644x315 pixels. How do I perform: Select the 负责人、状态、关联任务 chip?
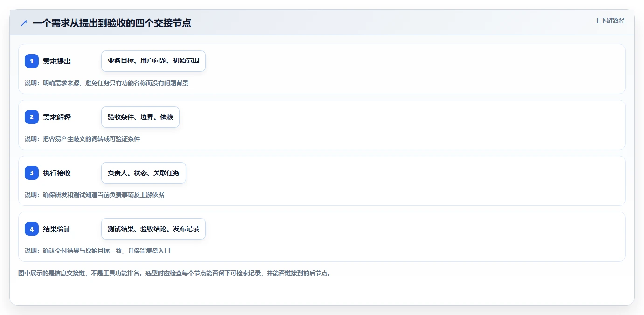click(x=144, y=173)
